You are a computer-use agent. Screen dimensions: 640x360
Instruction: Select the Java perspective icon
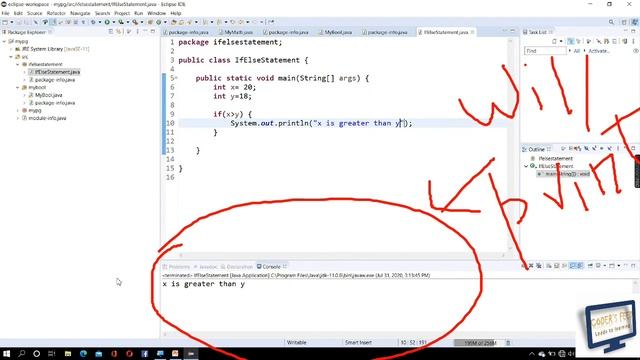click(635, 22)
